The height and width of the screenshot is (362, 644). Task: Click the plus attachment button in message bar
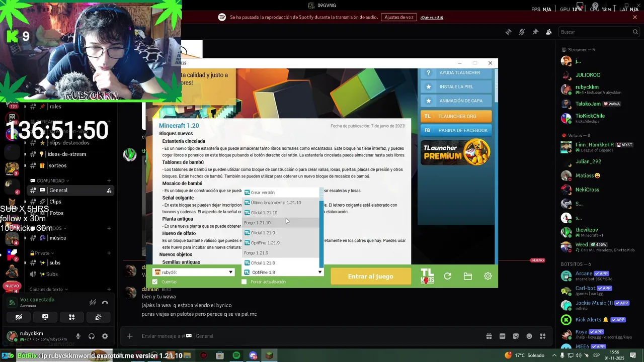coord(130,336)
